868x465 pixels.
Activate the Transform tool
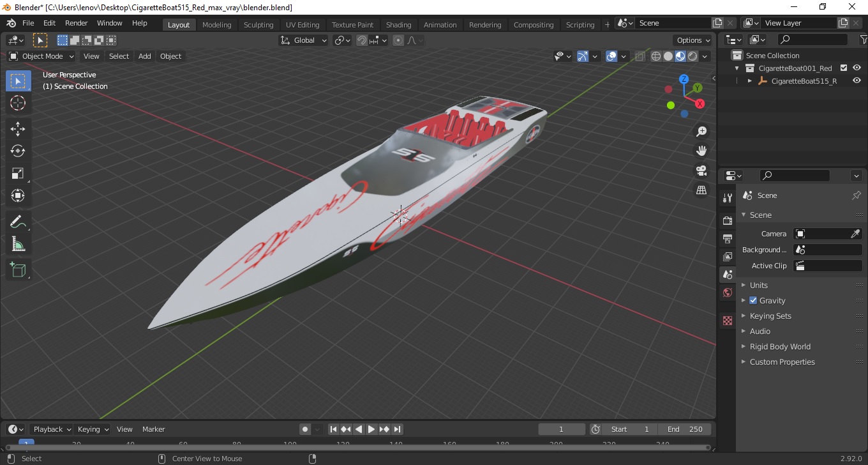click(18, 195)
